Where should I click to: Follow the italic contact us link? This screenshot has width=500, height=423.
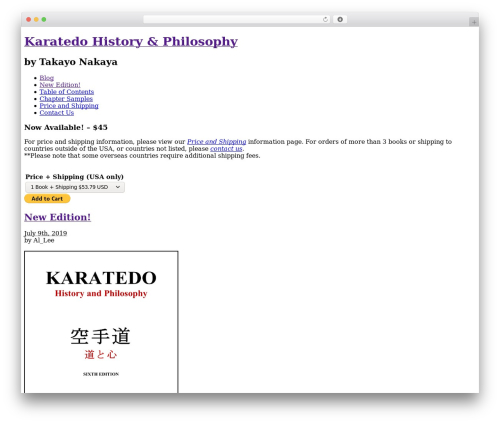226,149
